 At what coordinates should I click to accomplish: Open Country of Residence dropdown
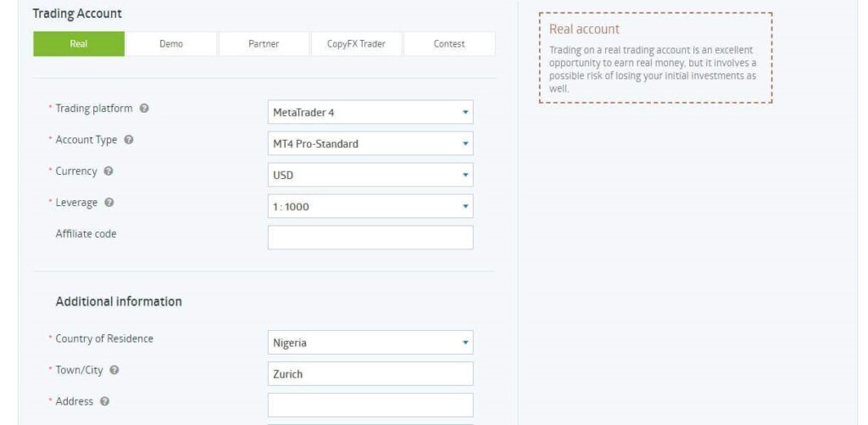pos(370,343)
